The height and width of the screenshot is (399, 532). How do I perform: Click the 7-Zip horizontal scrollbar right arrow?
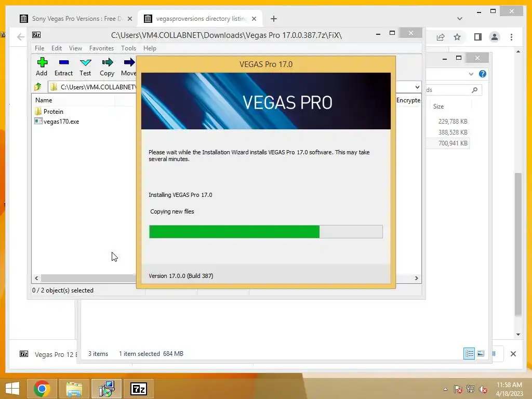(416, 278)
